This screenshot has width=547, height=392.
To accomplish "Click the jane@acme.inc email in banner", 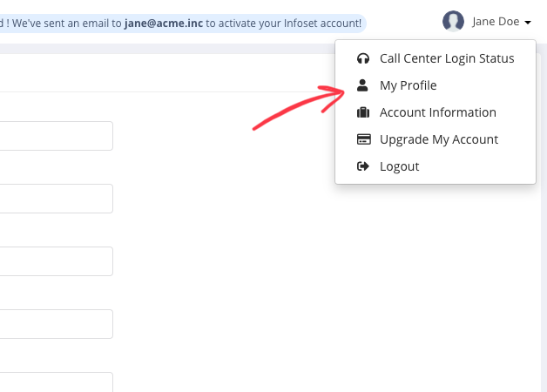I will coord(164,24).
